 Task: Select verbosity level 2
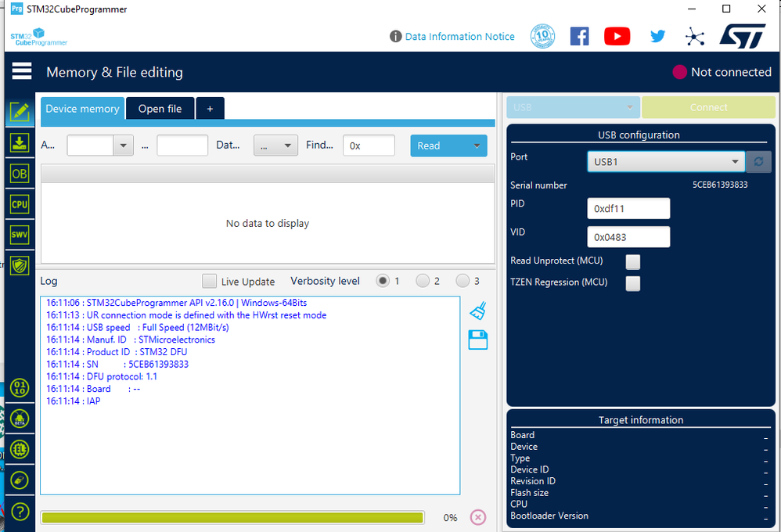[x=423, y=281]
